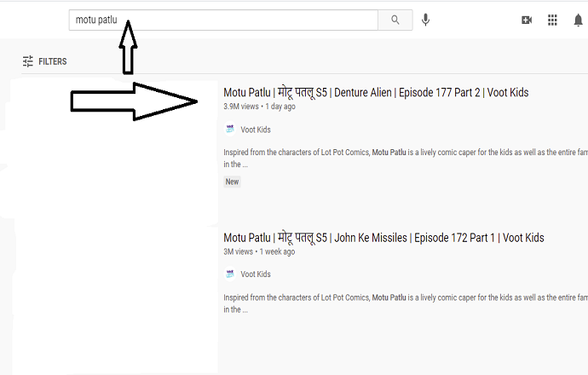Click the "1 day ago" text
This screenshot has height=375, width=588.
pos(280,107)
